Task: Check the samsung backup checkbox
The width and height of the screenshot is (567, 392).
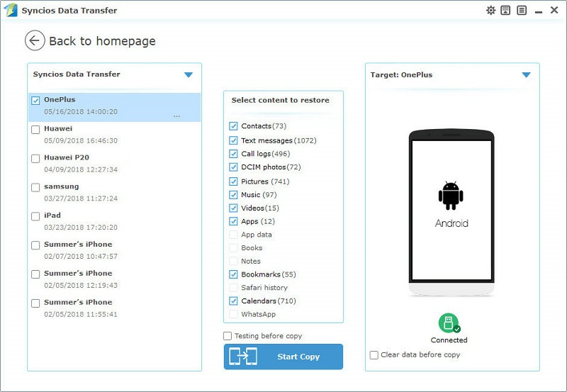Action: (35, 187)
